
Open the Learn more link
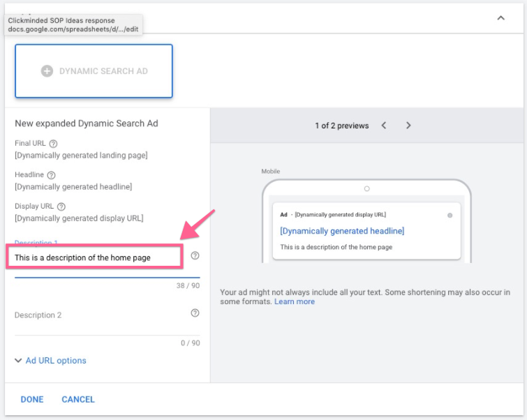click(x=295, y=301)
